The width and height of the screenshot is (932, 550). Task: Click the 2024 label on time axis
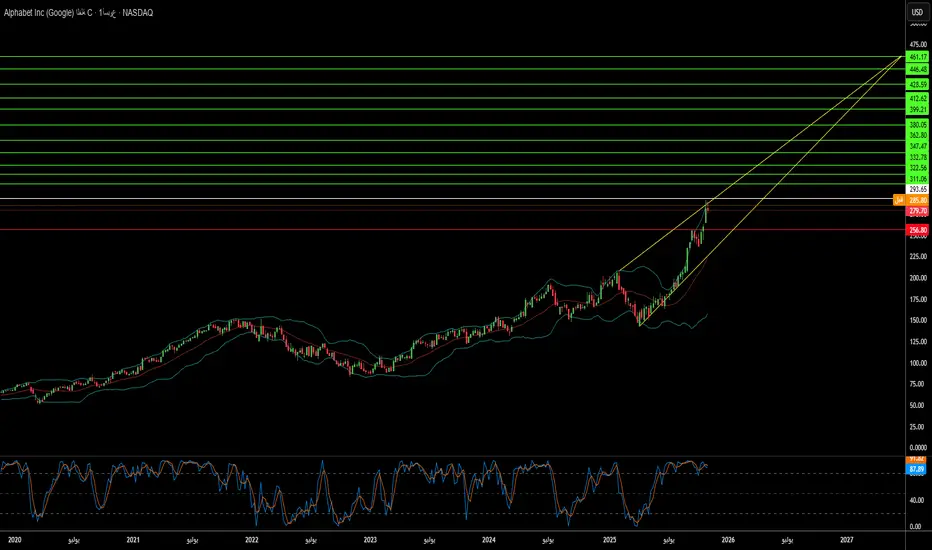tap(489, 540)
